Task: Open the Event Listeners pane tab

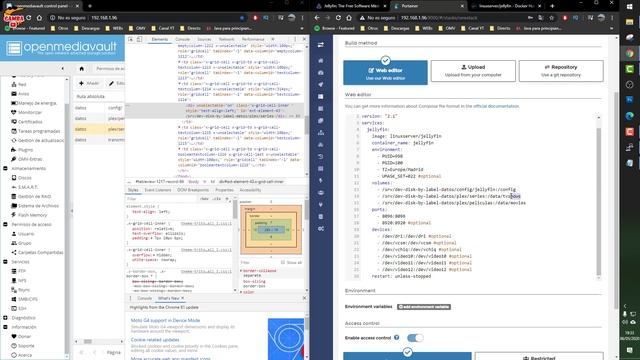Action: pyautogui.click(x=158, y=190)
